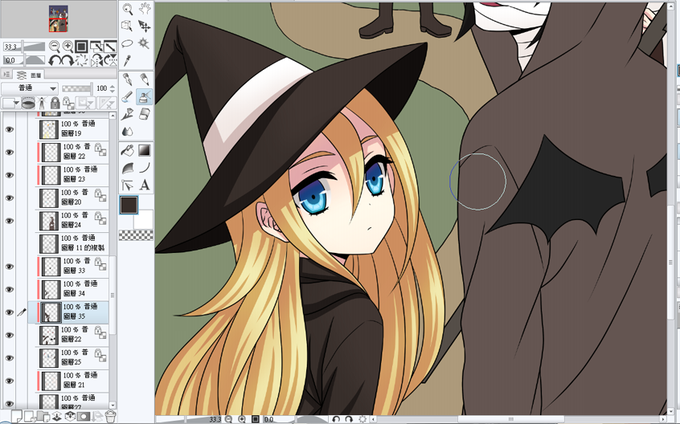Select the Frame border ruler tool
This screenshot has height=424, width=680.
(x=128, y=186)
